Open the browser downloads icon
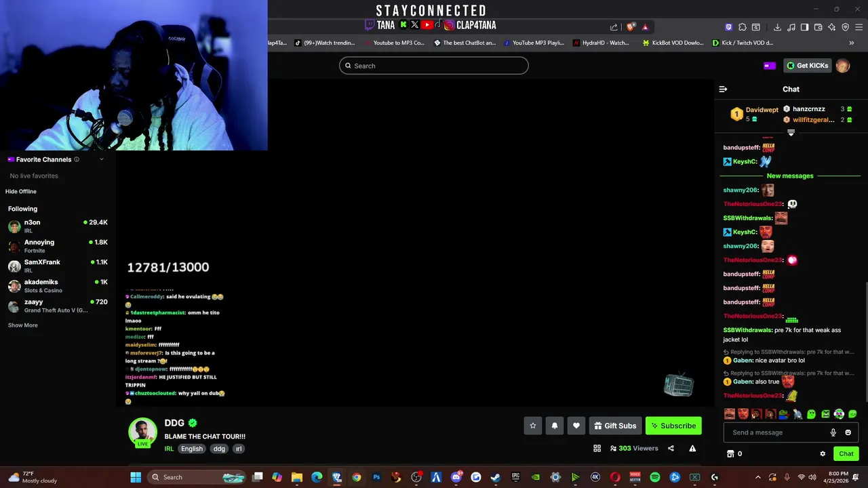 (777, 27)
